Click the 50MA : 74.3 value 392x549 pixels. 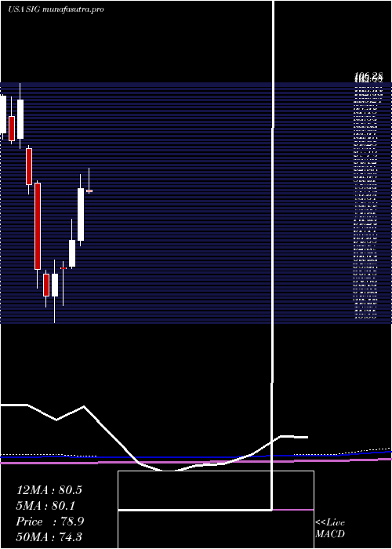click(x=49, y=537)
